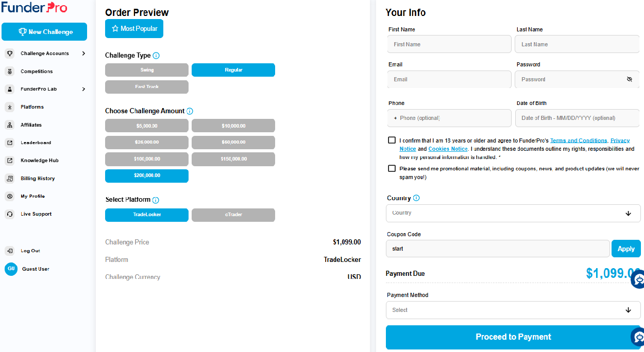Open Competitions via its medal icon
The image size is (644, 352).
9,72
